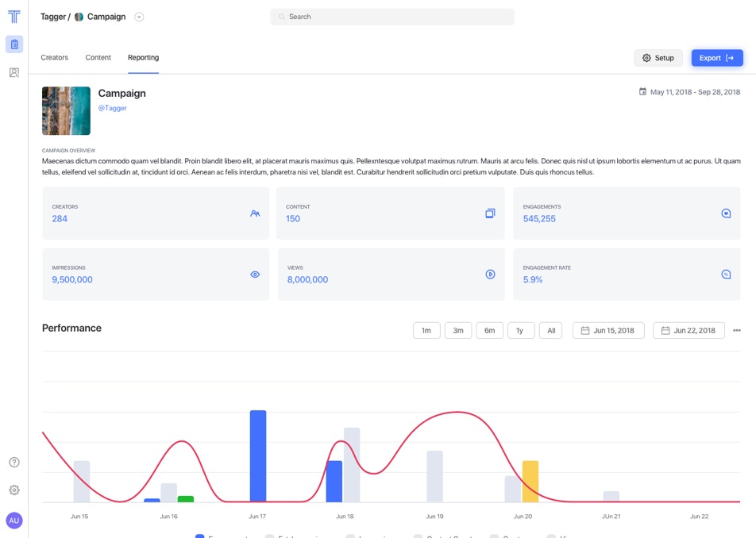
Task: Click the AU user avatar
Action: [14, 521]
